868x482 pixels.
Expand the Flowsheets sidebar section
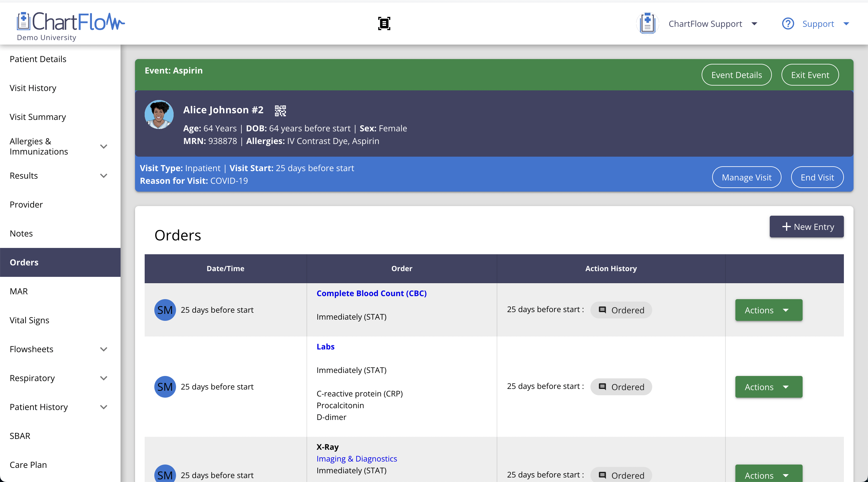[x=103, y=349]
